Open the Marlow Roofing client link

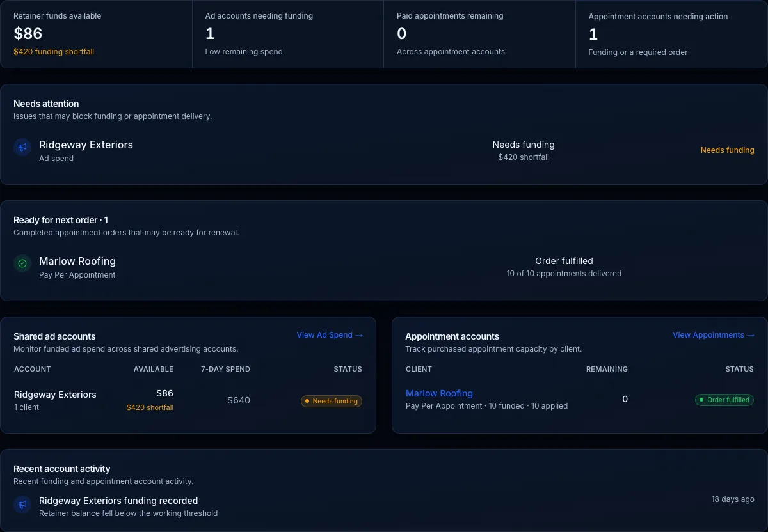[439, 393]
